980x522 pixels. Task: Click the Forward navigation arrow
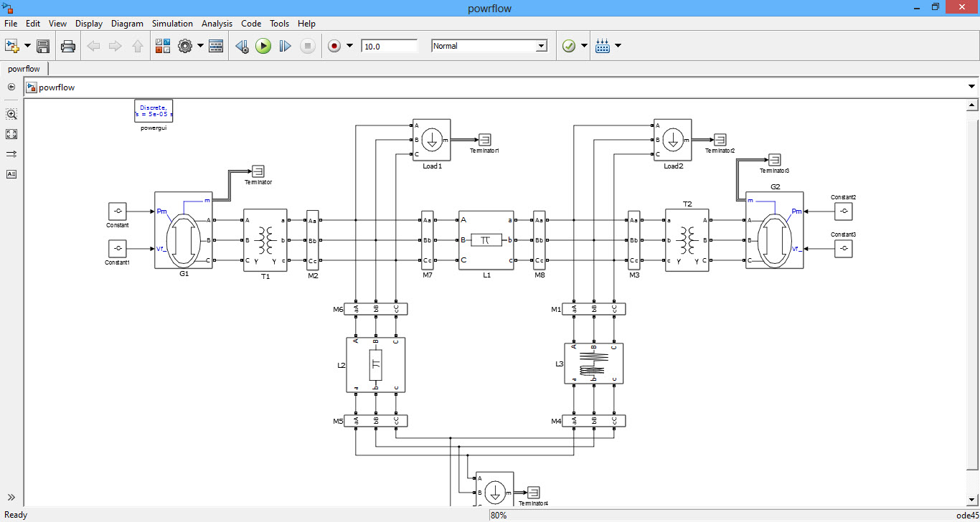[115, 46]
